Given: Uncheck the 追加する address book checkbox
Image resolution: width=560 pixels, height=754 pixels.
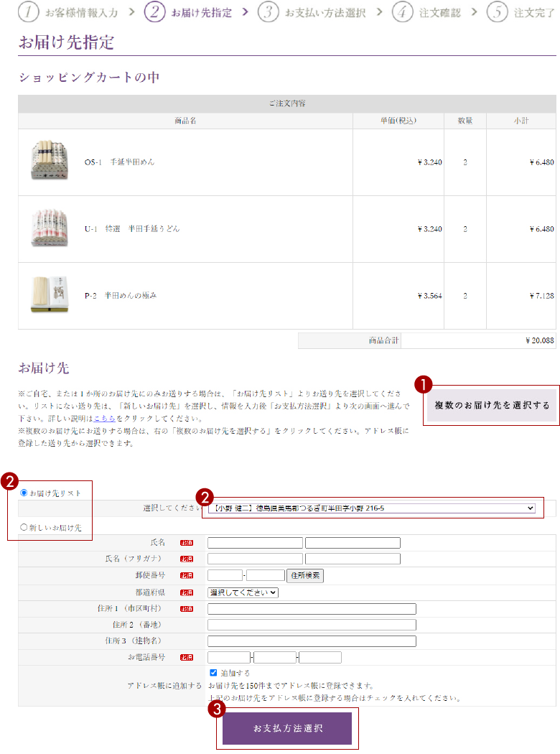Looking at the screenshot, I should [213, 673].
